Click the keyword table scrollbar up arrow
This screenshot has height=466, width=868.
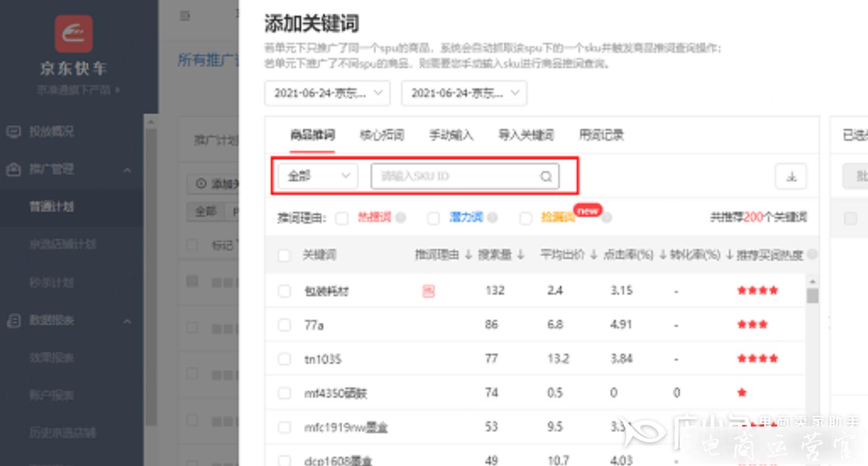812,282
